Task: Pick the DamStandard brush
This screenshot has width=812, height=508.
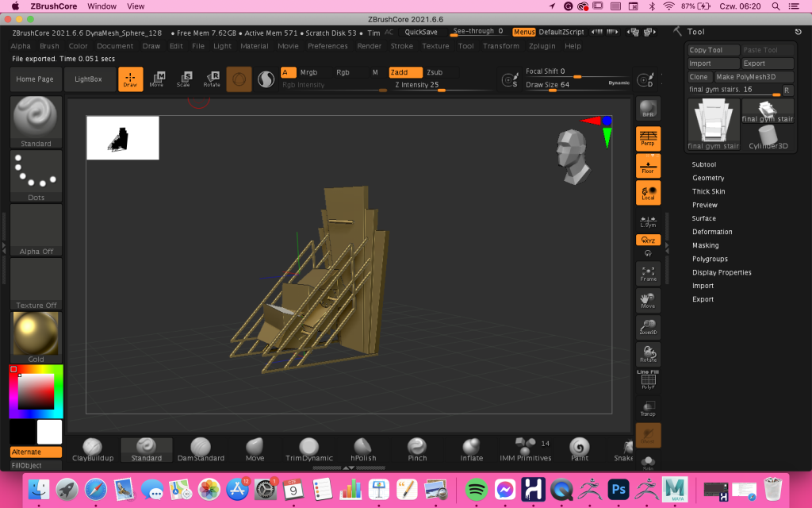Action: tap(201, 449)
